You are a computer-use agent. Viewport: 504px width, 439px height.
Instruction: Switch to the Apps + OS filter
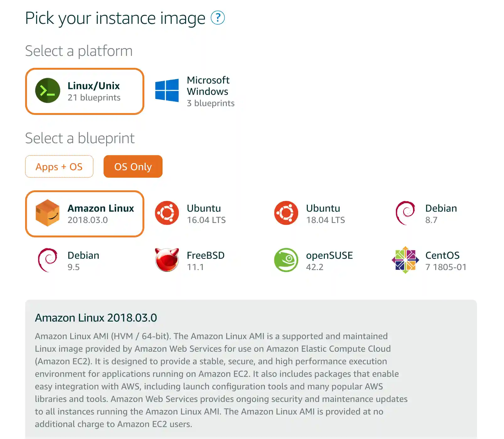tap(59, 167)
